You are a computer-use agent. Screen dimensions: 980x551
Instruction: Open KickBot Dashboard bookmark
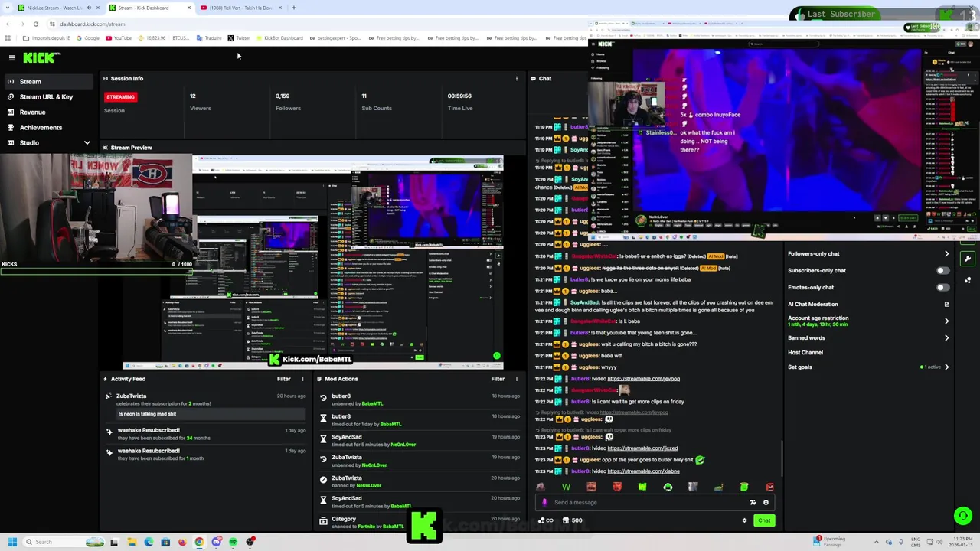click(278, 38)
